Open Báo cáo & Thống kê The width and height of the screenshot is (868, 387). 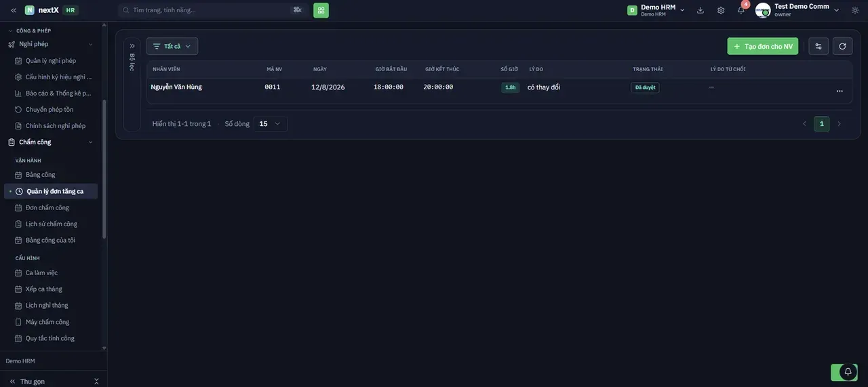coord(54,93)
